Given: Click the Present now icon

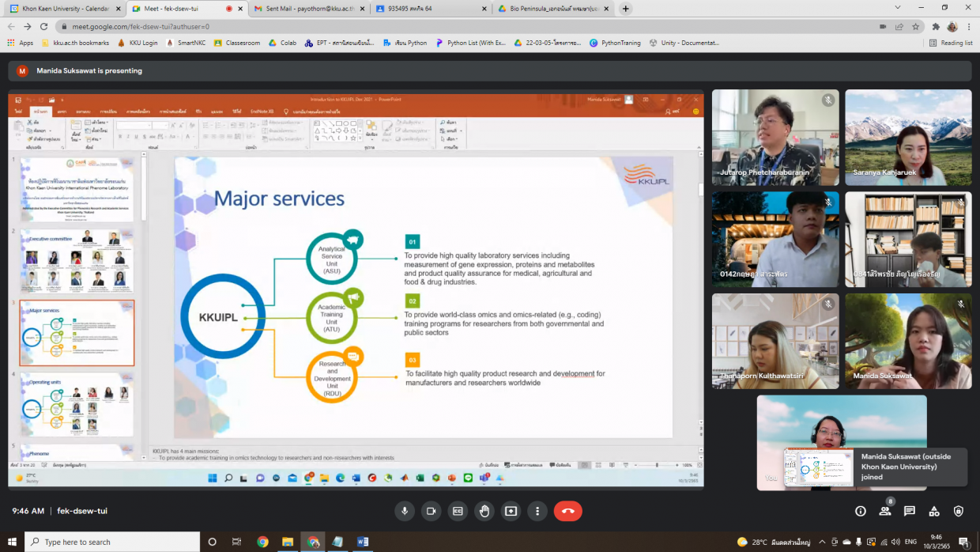Looking at the screenshot, I should pyautogui.click(x=511, y=511).
